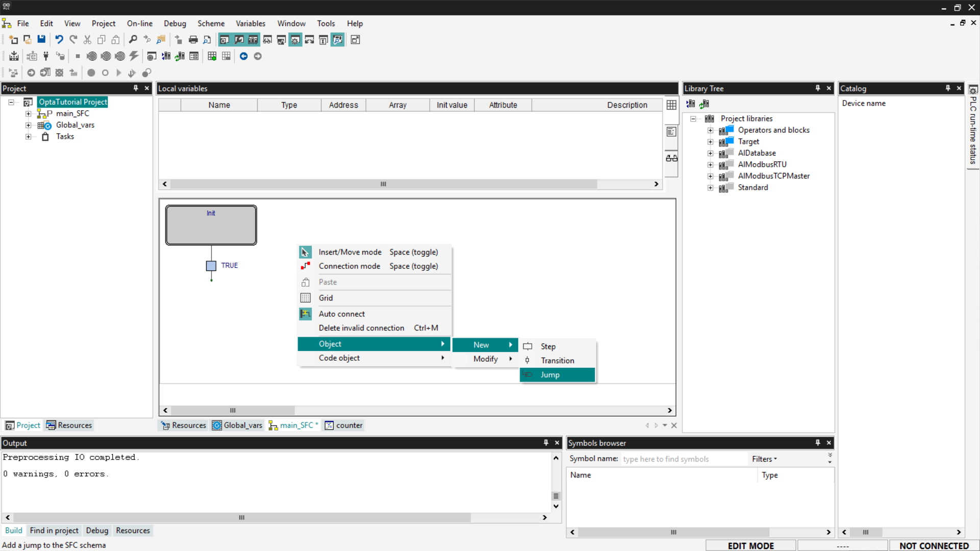Click the insert grid row icon
Image resolution: width=980 pixels, height=551 pixels.
(212, 56)
